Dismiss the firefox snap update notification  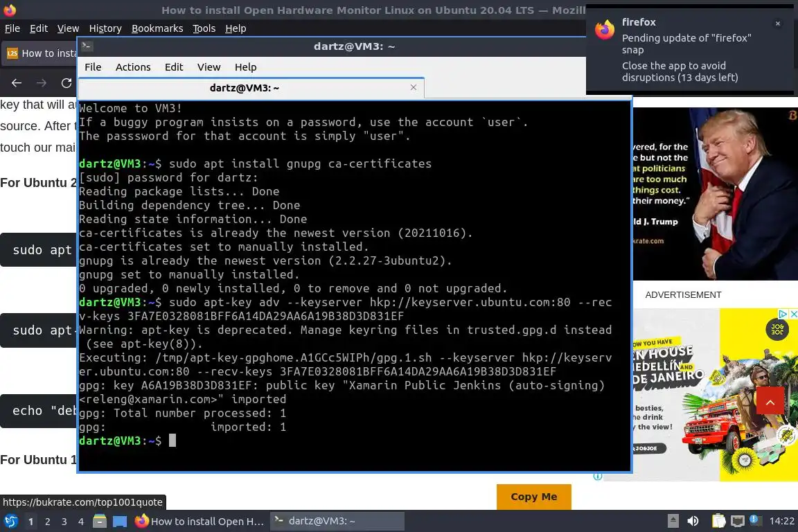coord(778,24)
